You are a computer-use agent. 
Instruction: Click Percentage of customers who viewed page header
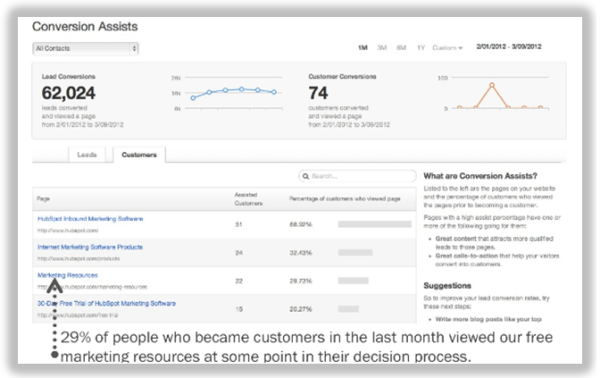click(x=345, y=199)
